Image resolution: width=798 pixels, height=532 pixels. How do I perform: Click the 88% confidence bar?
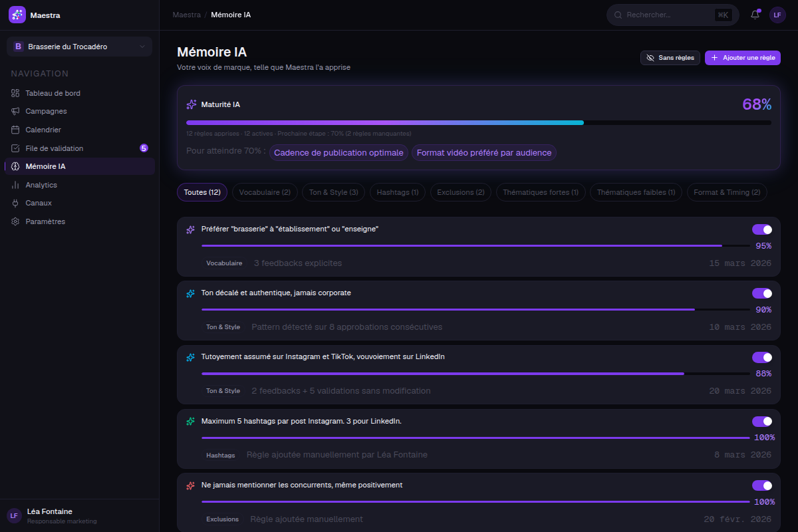[x=475, y=374]
